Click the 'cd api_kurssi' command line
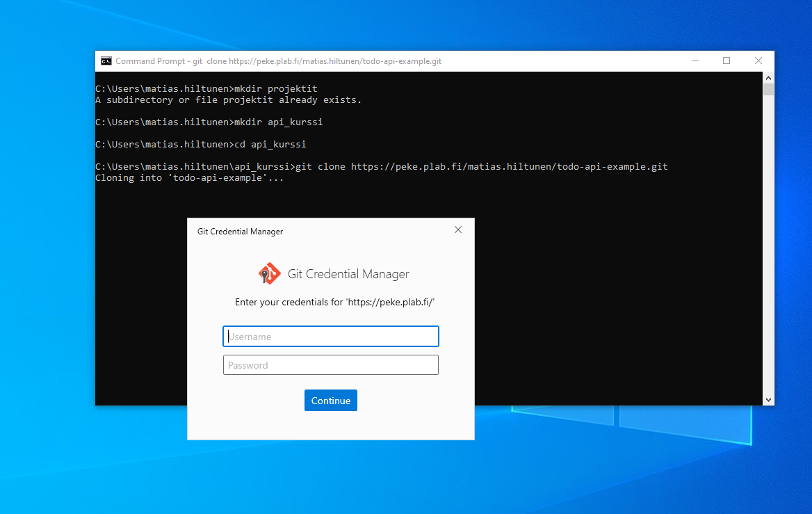This screenshot has height=514, width=812. coord(201,144)
